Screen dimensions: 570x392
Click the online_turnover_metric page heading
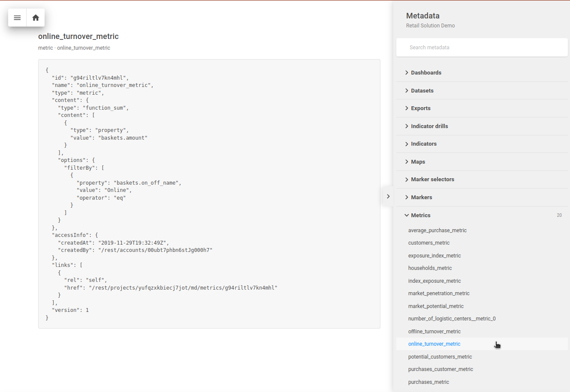(78, 36)
